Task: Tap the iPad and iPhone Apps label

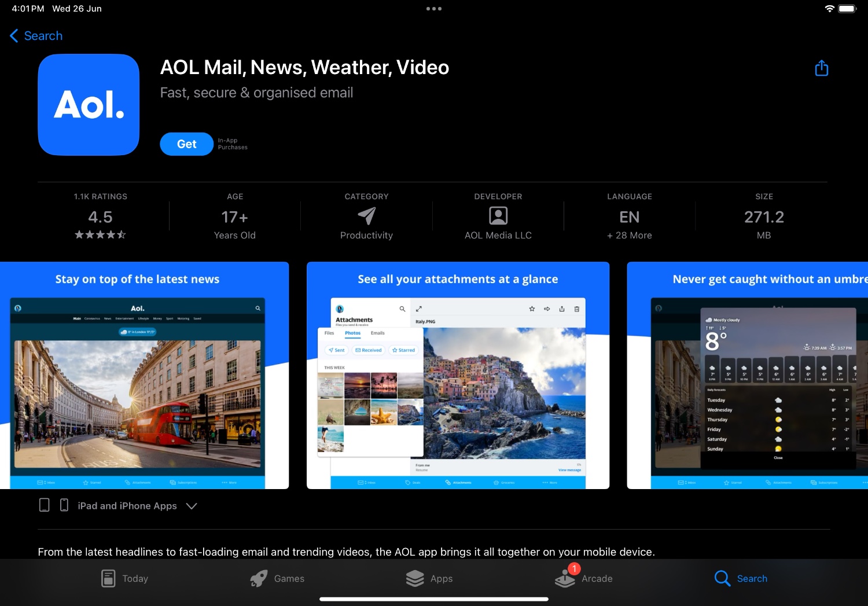Action: coord(127,506)
